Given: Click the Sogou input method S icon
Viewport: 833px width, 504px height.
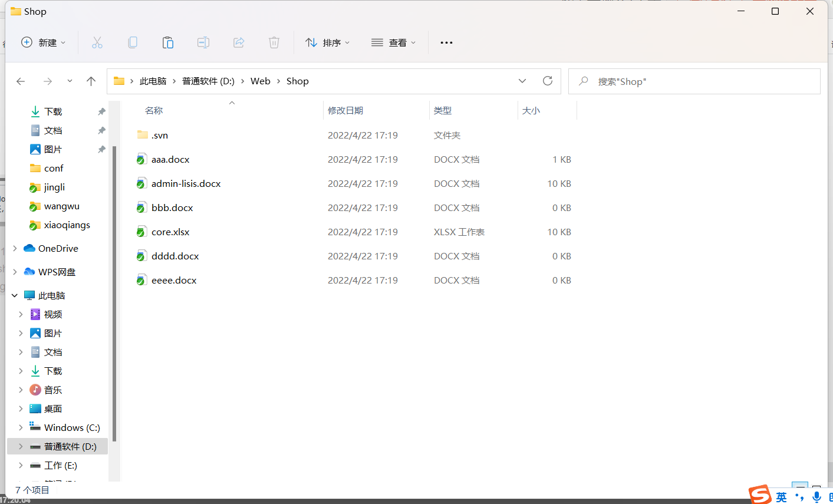Looking at the screenshot, I should tap(760, 495).
